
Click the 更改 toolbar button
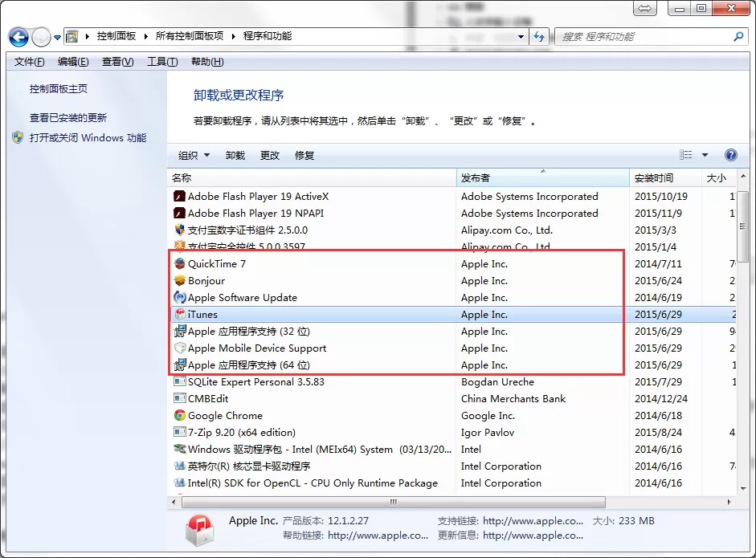[x=270, y=155]
